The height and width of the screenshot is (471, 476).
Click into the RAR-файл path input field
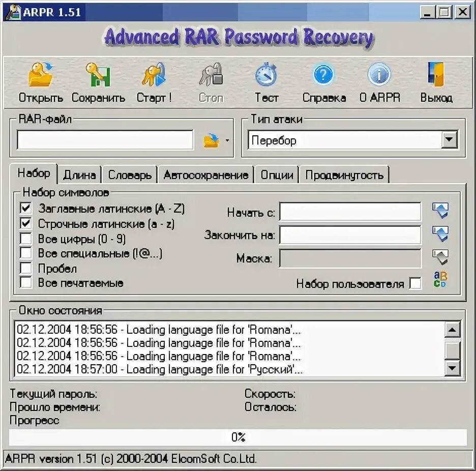pyautogui.click(x=105, y=140)
